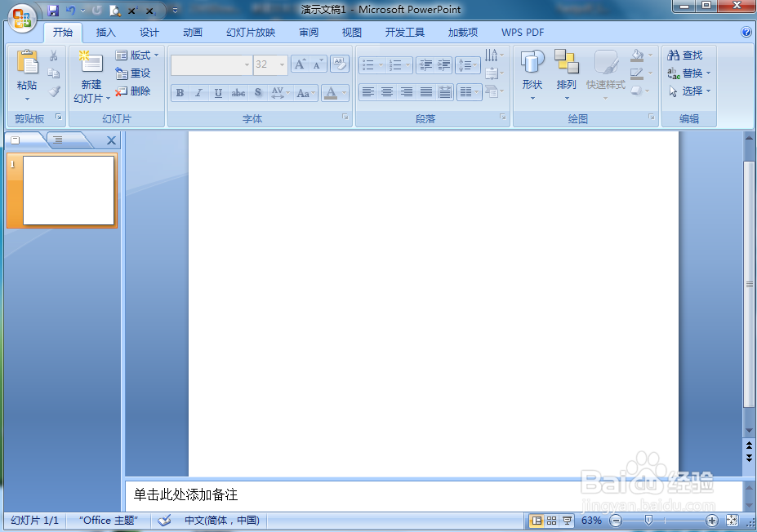Open the Font dialog launcher
Screen dimensions: 757x532
(345, 117)
